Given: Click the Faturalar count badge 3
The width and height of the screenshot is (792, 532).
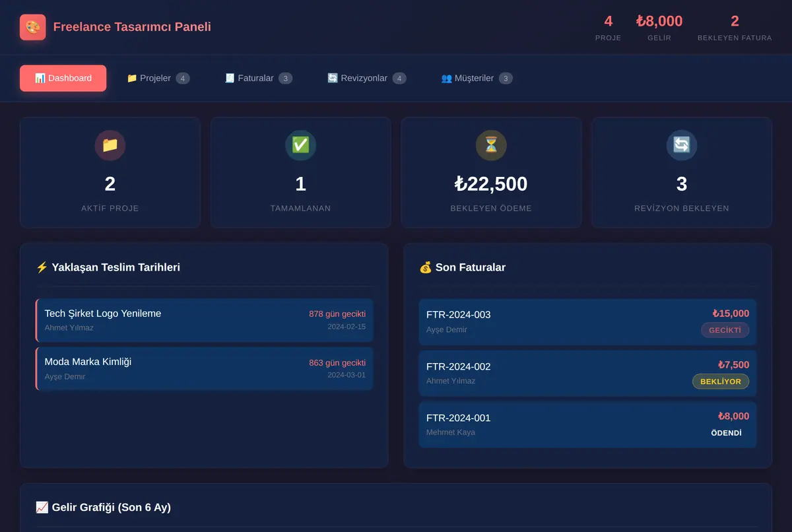Looking at the screenshot, I should pyautogui.click(x=285, y=78).
